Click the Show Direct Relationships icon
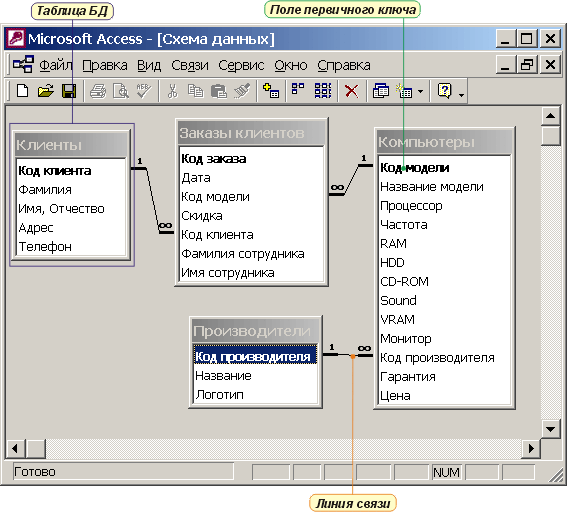This screenshot has width=567, height=512. [298, 89]
